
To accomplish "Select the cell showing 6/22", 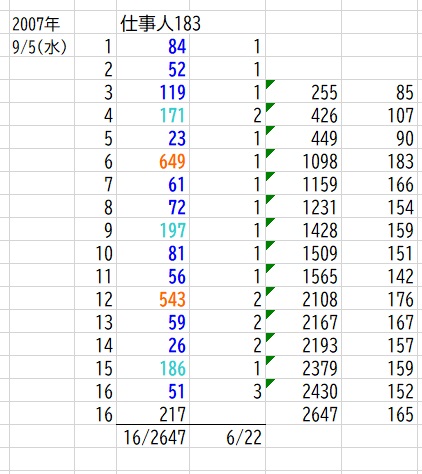I will pos(244,437).
